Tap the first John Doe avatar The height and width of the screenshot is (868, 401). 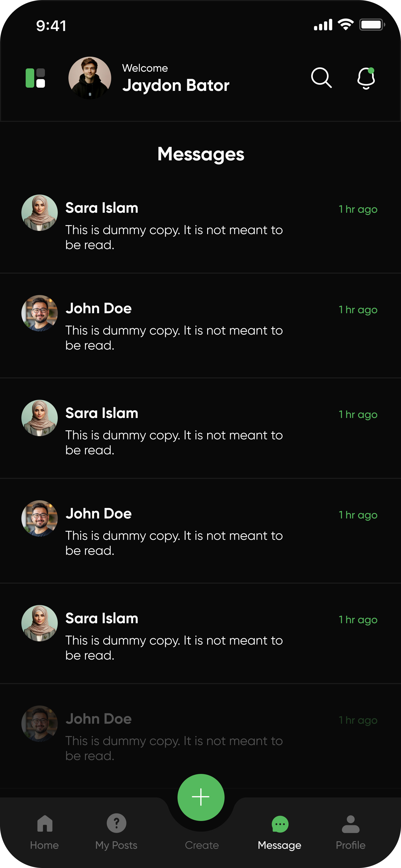pos(39,313)
